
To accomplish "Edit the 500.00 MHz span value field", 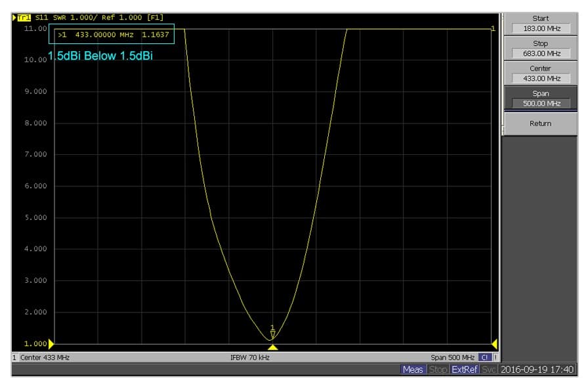I will tap(541, 104).
